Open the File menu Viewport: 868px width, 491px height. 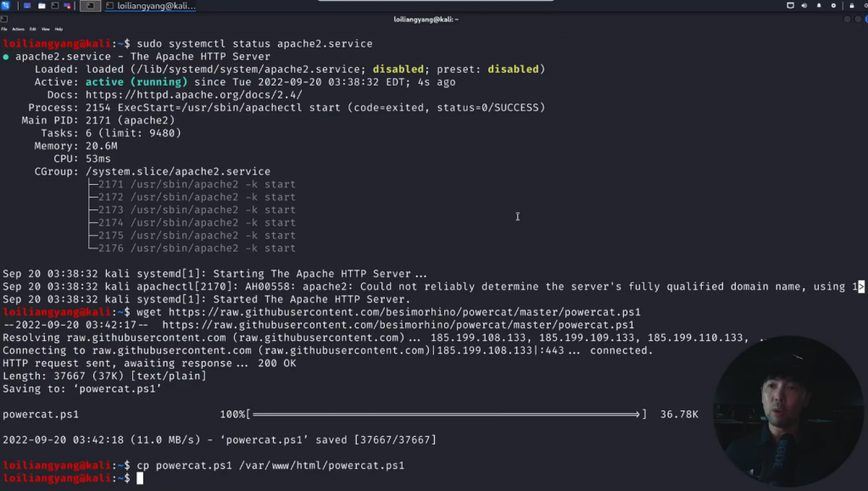[x=4, y=29]
